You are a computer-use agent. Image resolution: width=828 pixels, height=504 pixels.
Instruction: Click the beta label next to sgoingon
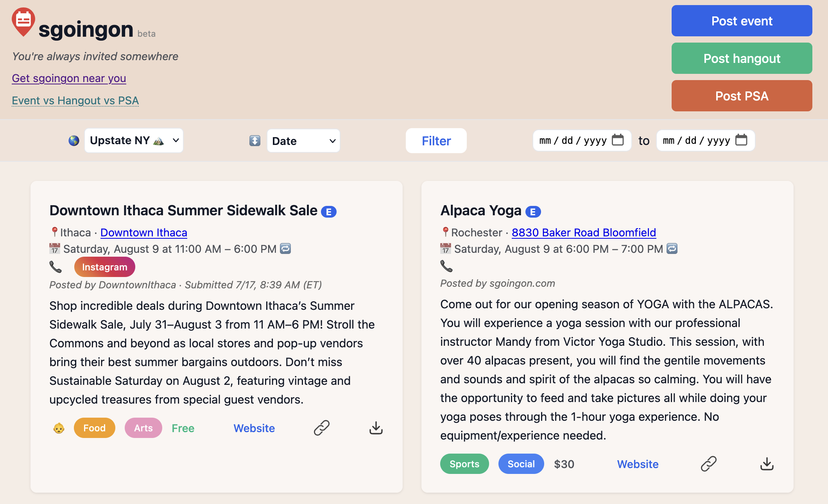tap(147, 34)
